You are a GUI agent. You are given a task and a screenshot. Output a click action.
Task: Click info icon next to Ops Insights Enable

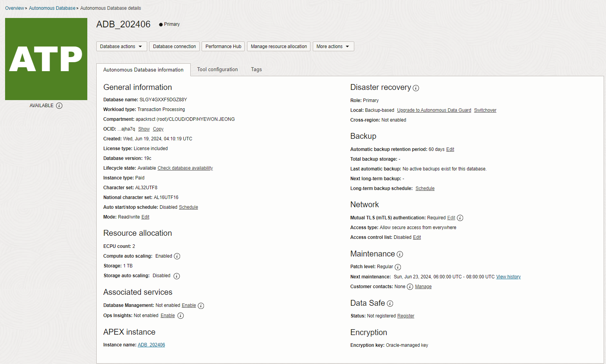(180, 316)
